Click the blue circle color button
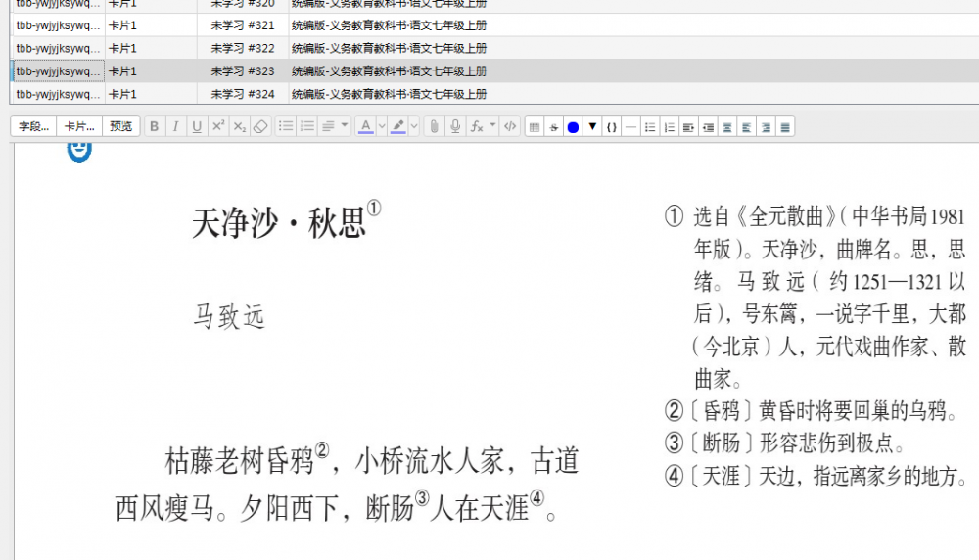979x560 pixels. [x=573, y=127]
